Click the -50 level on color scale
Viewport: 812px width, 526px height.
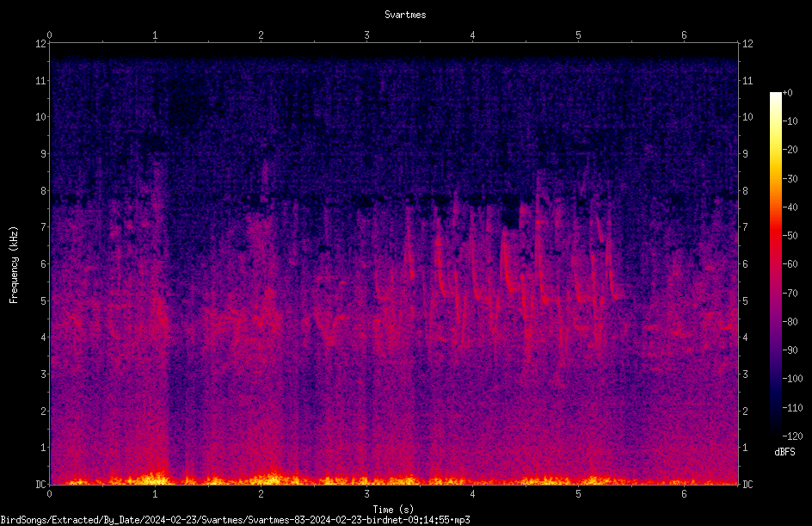tap(790, 235)
